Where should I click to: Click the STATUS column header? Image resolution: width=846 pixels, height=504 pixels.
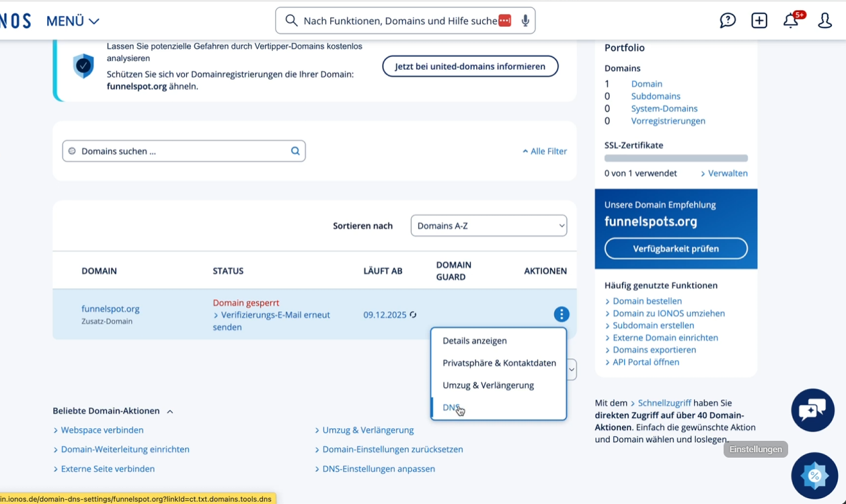click(228, 271)
